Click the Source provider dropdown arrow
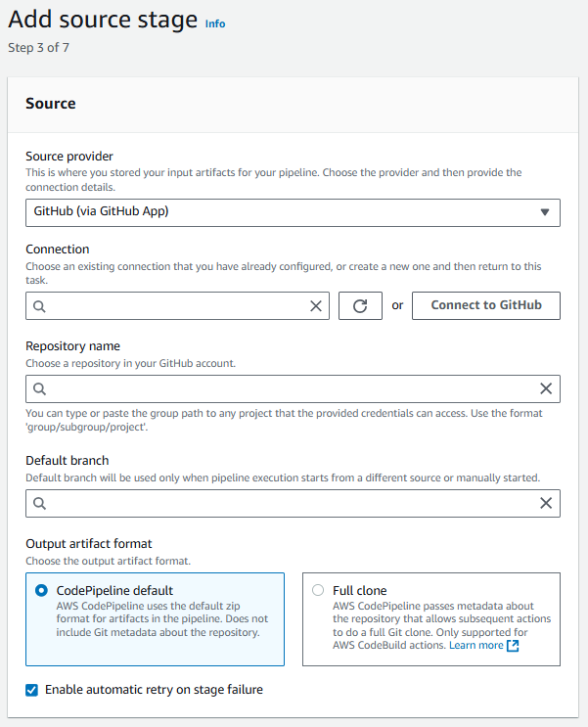This screenshot has height=727, width=588. pyautogui.click(x=545, y=212)
